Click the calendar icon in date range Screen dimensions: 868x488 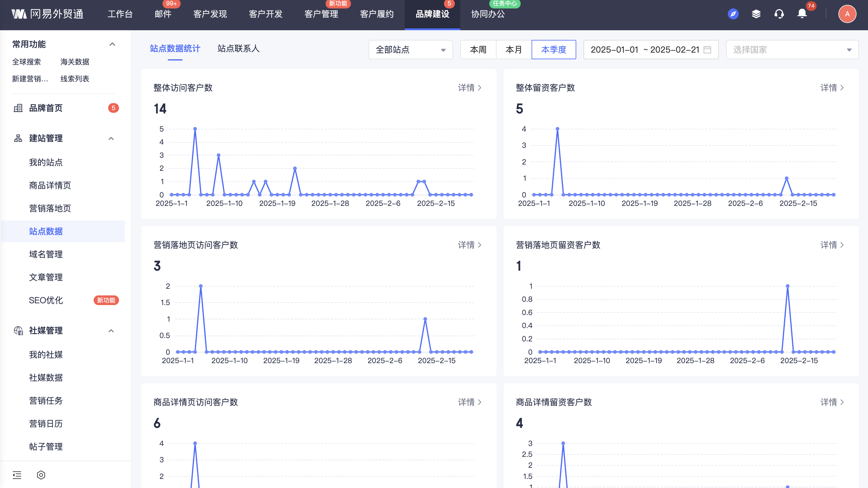coord(707,50)
